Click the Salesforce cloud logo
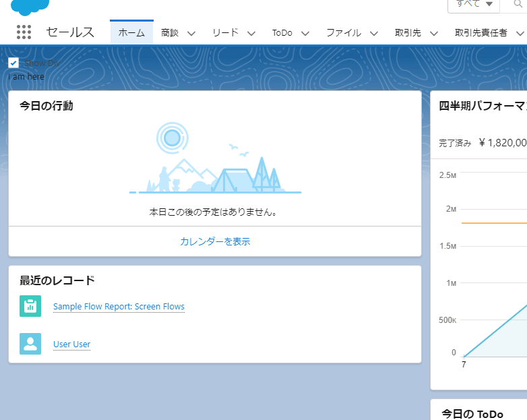This screenshot has height=420, width=527. 30,7
